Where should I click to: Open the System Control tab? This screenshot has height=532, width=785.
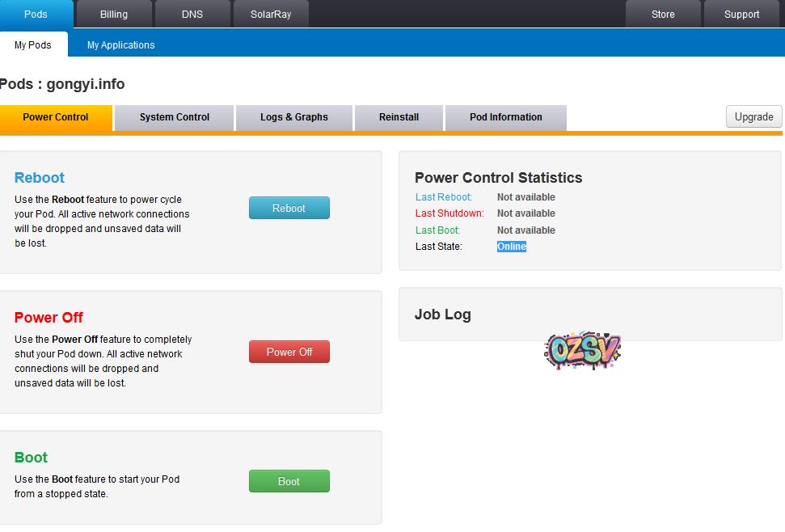[175, 117]
